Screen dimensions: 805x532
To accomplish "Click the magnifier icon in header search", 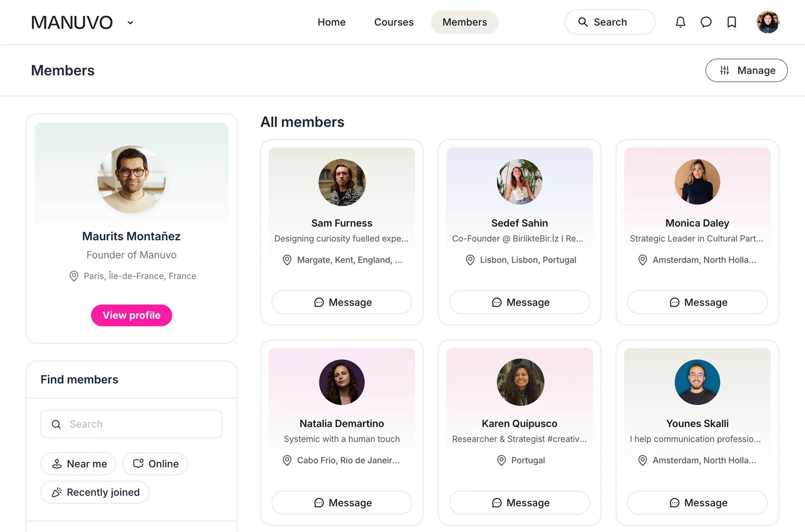I will (583, 22).
